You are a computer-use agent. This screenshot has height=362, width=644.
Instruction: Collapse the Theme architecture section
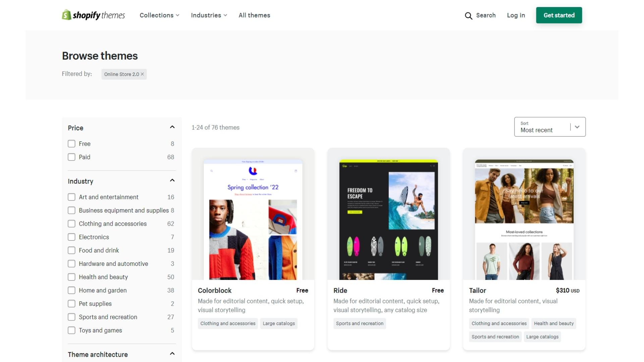click(x=172, y=354)
